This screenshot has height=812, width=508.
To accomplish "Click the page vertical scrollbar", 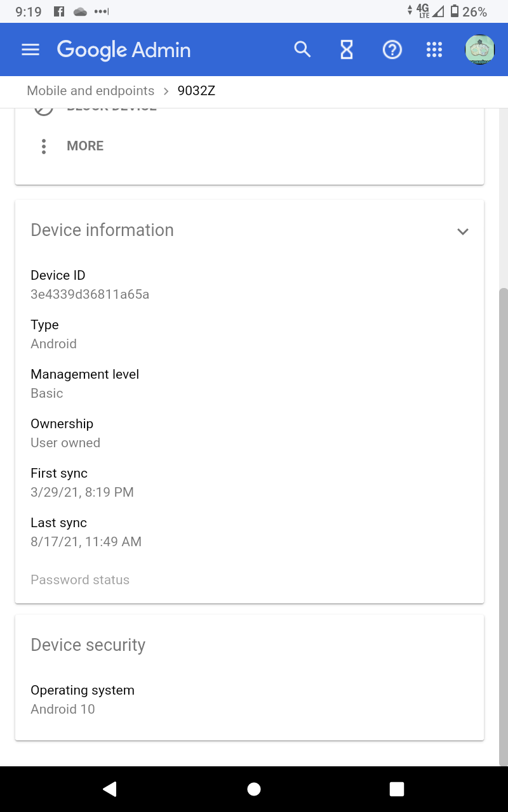I will [x=503, y=520].
